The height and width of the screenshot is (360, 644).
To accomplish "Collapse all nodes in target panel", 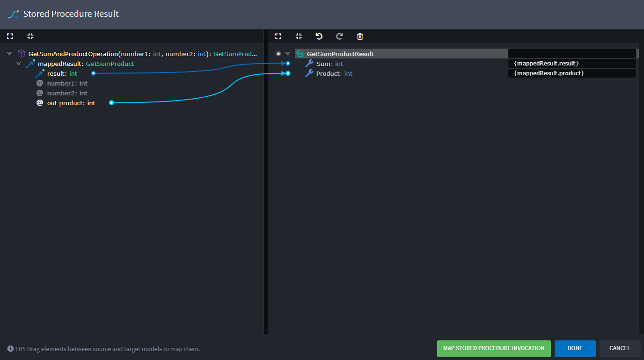I will click(299, 36).
